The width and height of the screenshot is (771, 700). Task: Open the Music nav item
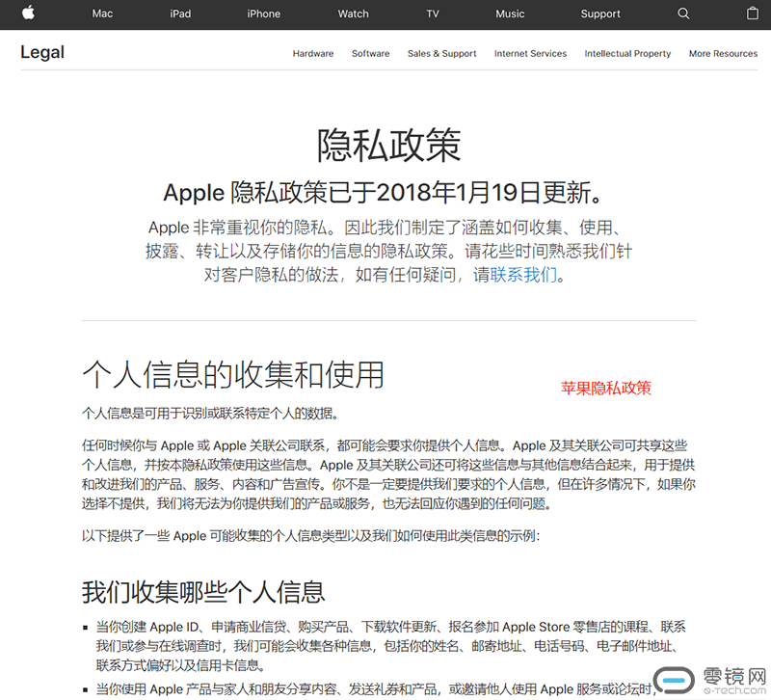(x=510, y=13)
